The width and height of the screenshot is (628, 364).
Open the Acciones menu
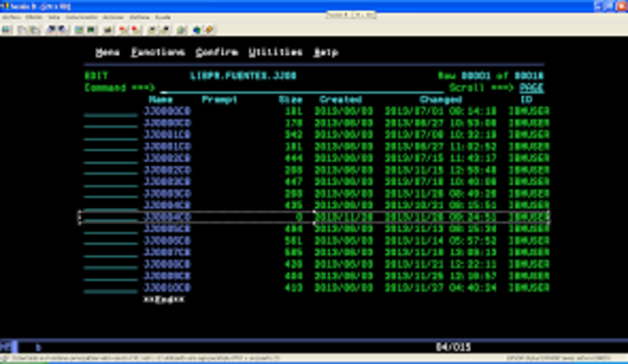pyautogui.click(x=114, y=18)
